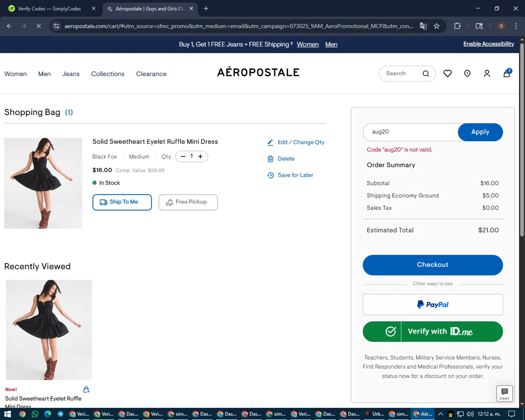
Task: Open the Urb... taskbar window
Action: click(374, 414)
